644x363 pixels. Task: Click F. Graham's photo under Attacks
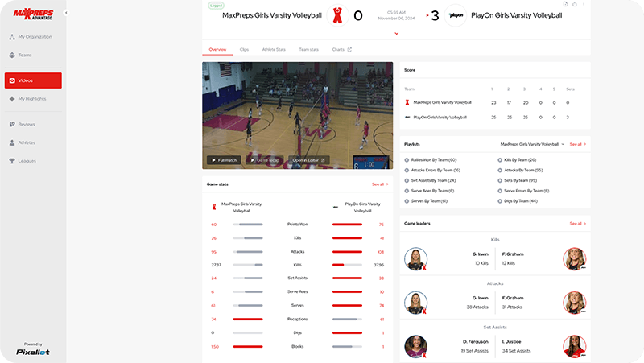[575, 303]
